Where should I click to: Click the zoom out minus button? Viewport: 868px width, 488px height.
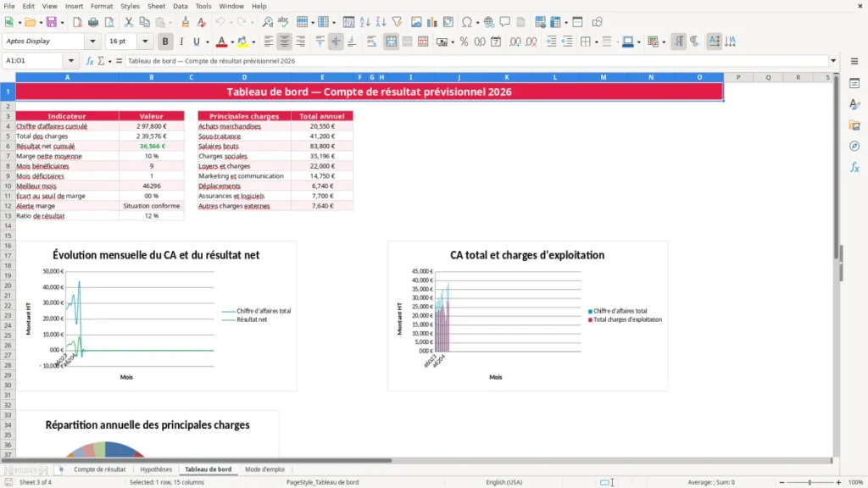click(782, 482)
